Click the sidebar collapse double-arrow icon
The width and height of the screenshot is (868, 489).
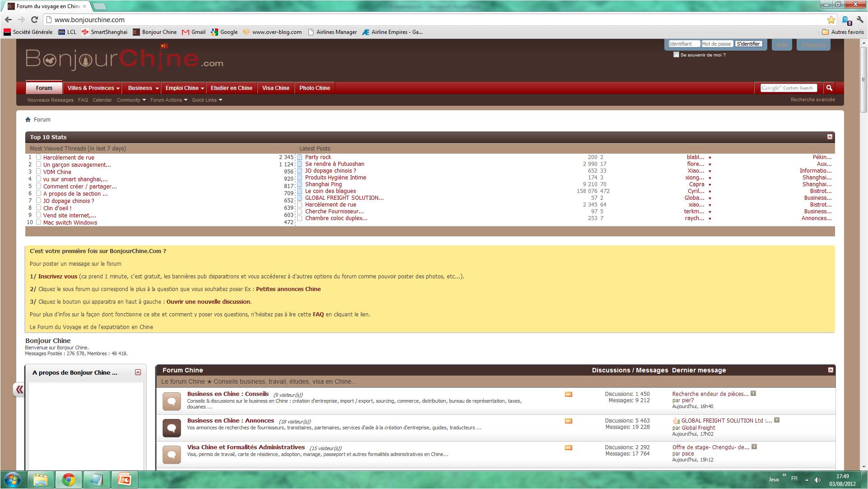[19, 390]
